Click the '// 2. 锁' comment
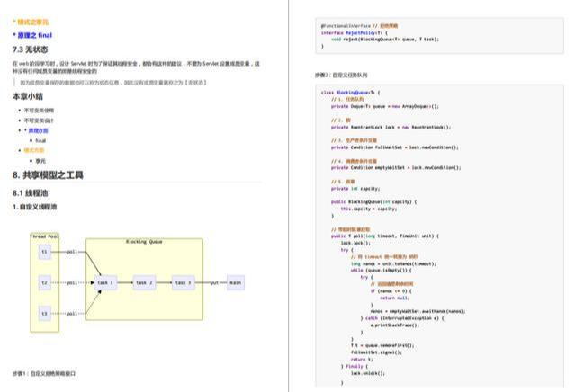Viewport: 576px width, 392px height. [341, 120]
